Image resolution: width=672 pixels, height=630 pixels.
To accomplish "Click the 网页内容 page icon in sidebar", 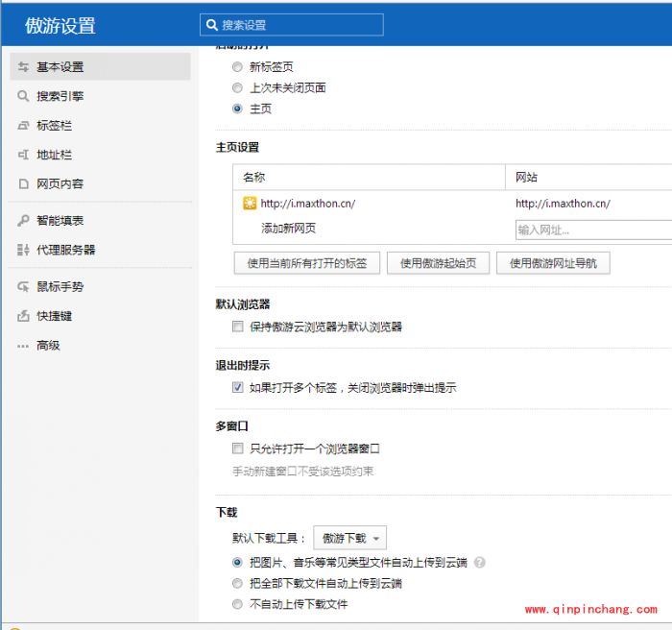I will click(24, 183).
